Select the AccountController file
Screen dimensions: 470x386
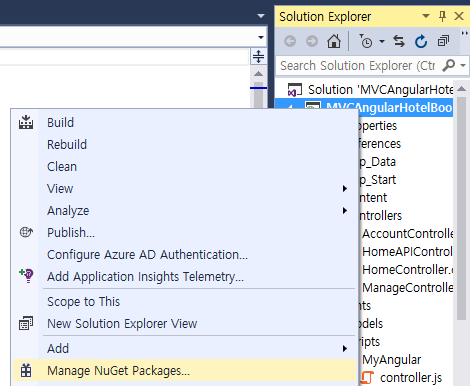click(408, 234)
